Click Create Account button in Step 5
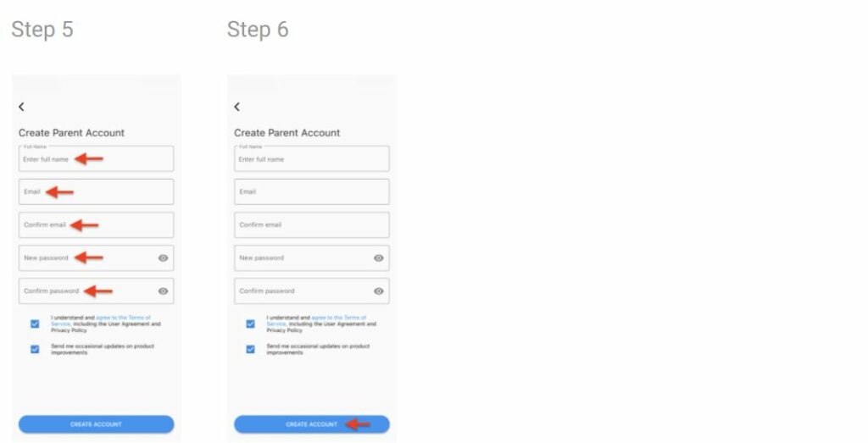Viewport: 868px width, 443px height. pyautogui.click(x=97, y=424)
